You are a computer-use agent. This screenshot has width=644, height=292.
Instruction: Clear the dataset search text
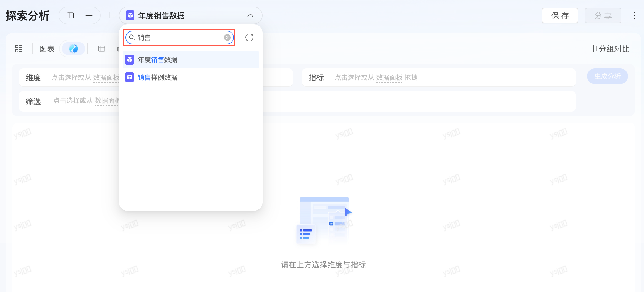(x=227, y=38)
